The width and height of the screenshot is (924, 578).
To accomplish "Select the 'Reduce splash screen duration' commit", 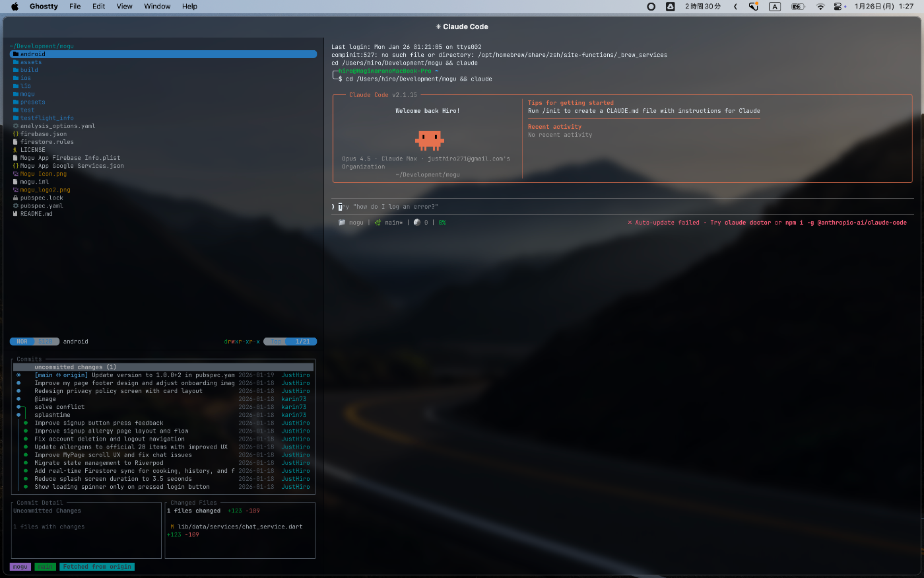I will click(x=163, y=479).
